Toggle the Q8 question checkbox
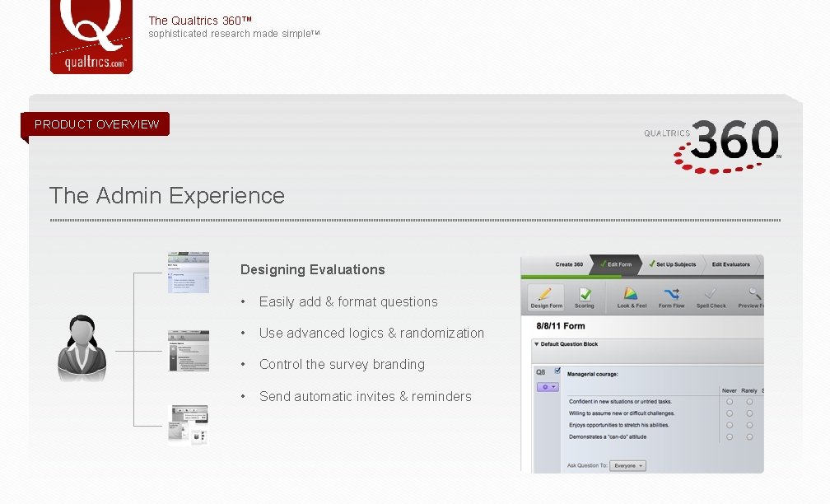Screen dimensions: 830x504 (x=557, y=371)
